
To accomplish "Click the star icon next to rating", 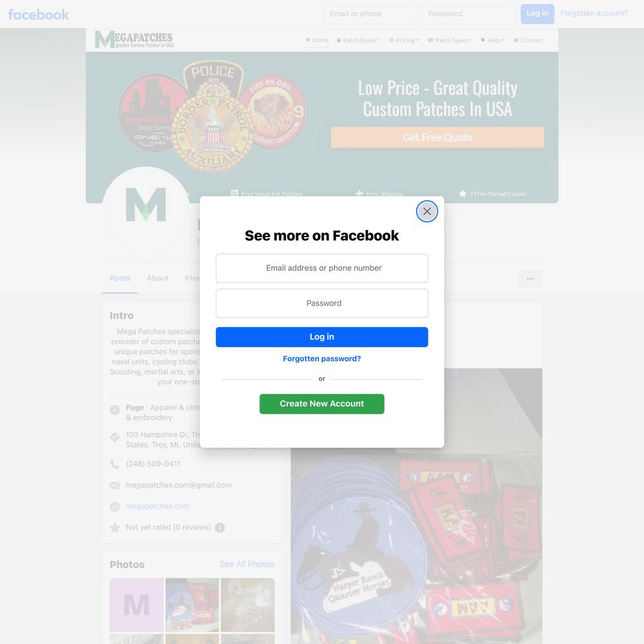I will click(x=115, y=527).
